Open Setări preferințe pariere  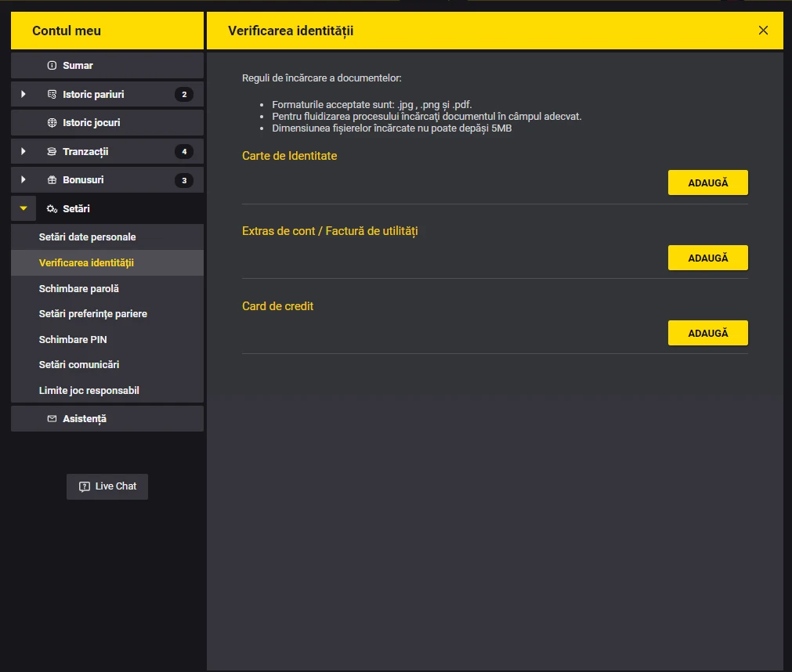point(93,314)
